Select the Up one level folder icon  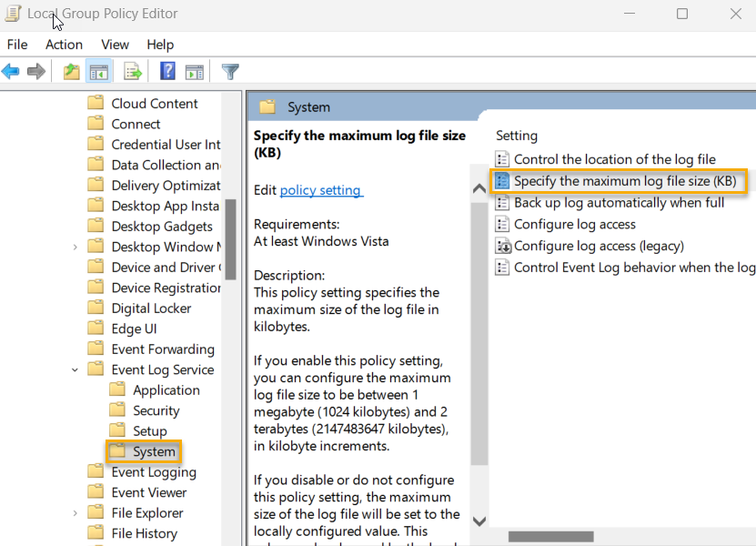pos(71,71)
